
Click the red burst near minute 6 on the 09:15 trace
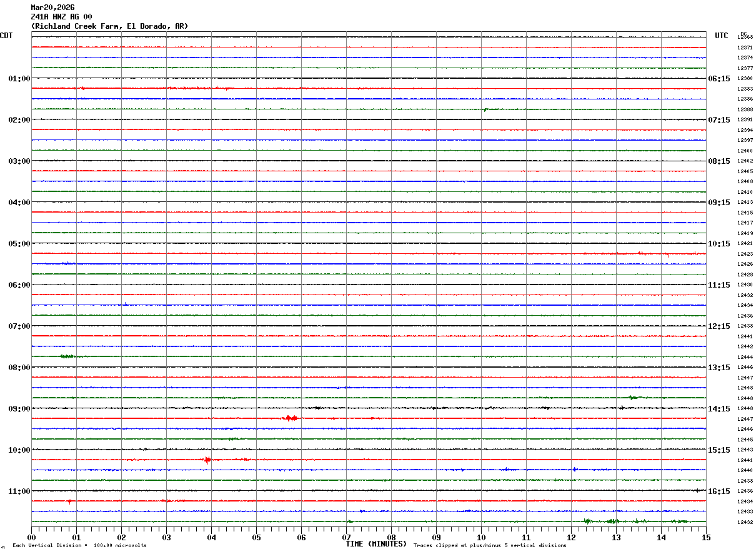coord(291,418)
